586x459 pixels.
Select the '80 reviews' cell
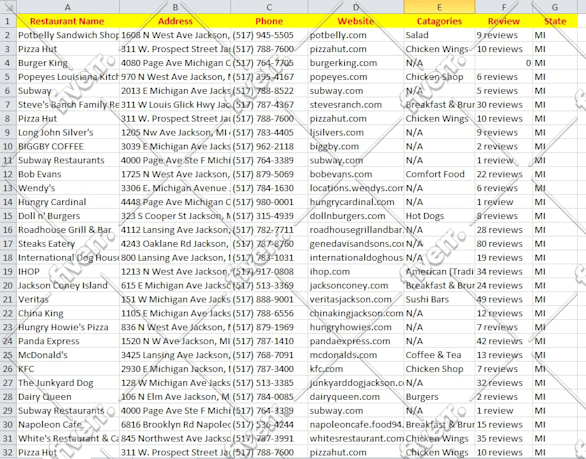(504, 244)
